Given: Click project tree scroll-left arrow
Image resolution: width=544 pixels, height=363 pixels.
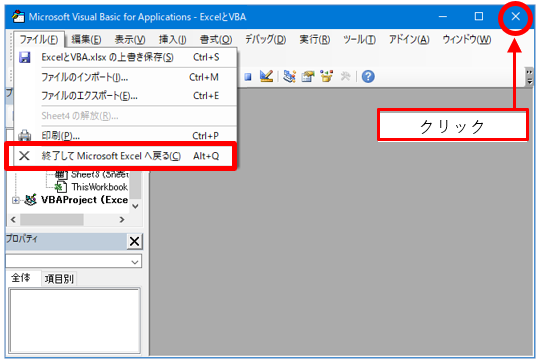Looking at the screenshot, I should point(13,220).
